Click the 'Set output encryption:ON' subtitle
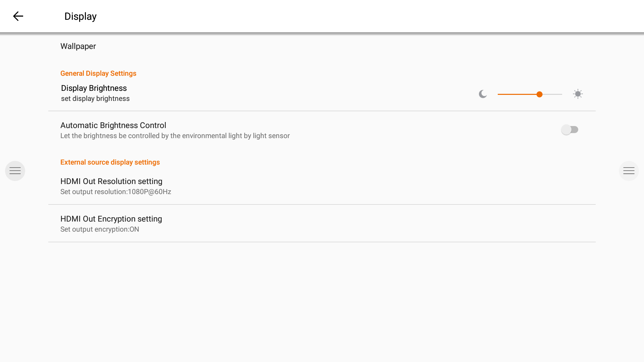 click(100, 229)
